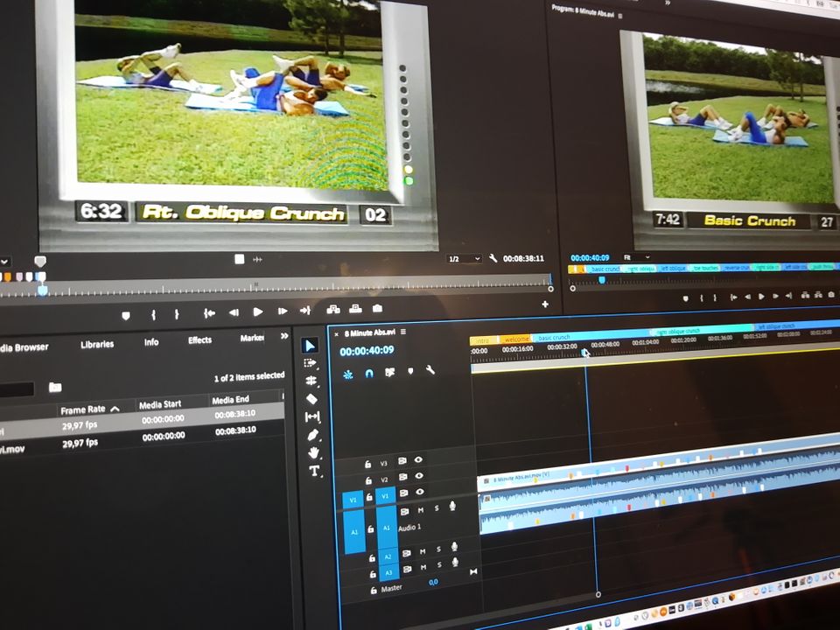840x630 pixels.
Task: Sort by the Frame Rate column header
Action: point(84,409)
